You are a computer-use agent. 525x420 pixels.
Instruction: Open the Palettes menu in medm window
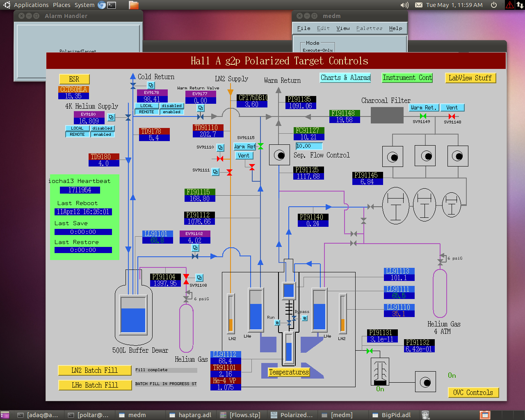coord(369,28)
